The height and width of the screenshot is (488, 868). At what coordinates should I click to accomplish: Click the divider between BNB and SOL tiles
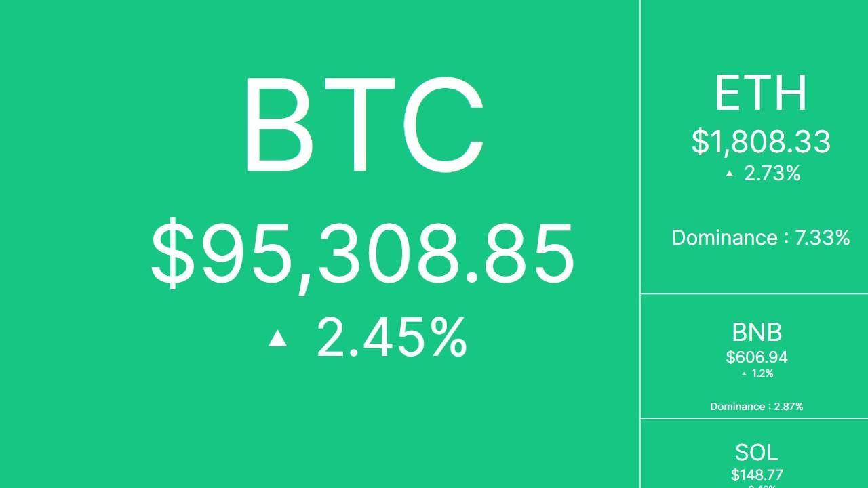click(754, 418)
